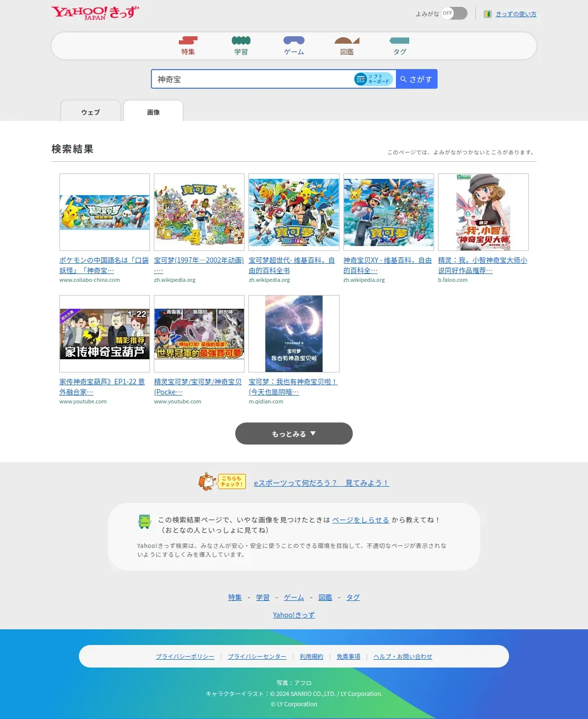Open the footer Yahoo!きっず link
The image size is (588, 719).
click(x=294, y=615)
